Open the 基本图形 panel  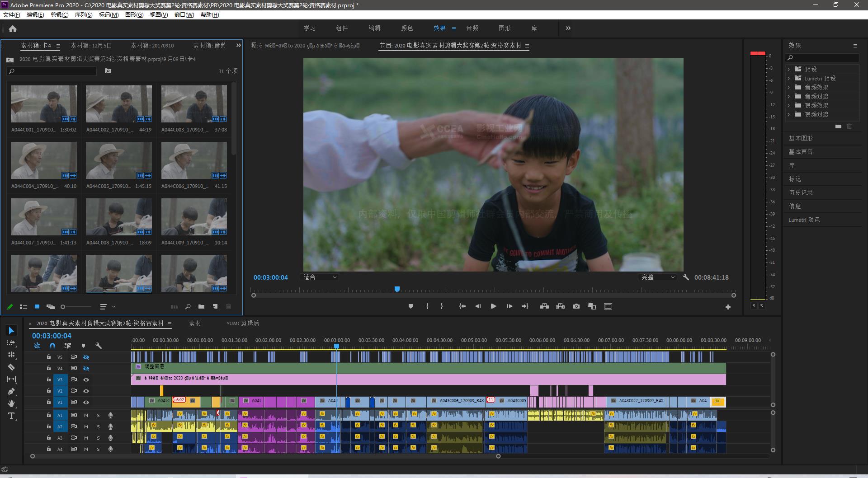click(801, 138)
